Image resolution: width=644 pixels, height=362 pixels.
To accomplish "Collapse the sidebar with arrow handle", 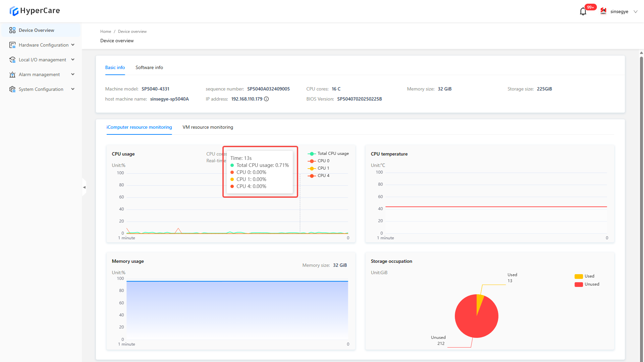I will tap(84, 187).
